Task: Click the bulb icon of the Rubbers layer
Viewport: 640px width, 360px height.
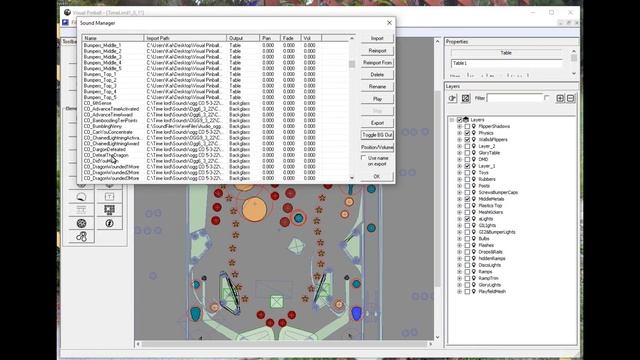Action: click(474, 179)
